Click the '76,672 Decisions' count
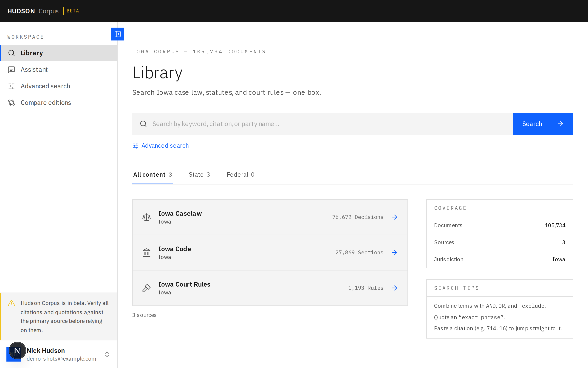This screenshot has height=368, width=588. point(358,217)
